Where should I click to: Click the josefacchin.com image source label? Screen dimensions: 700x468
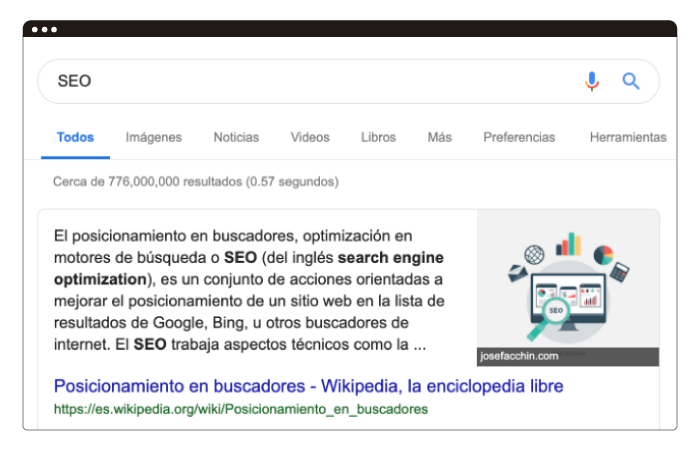(x=519, y=356)
